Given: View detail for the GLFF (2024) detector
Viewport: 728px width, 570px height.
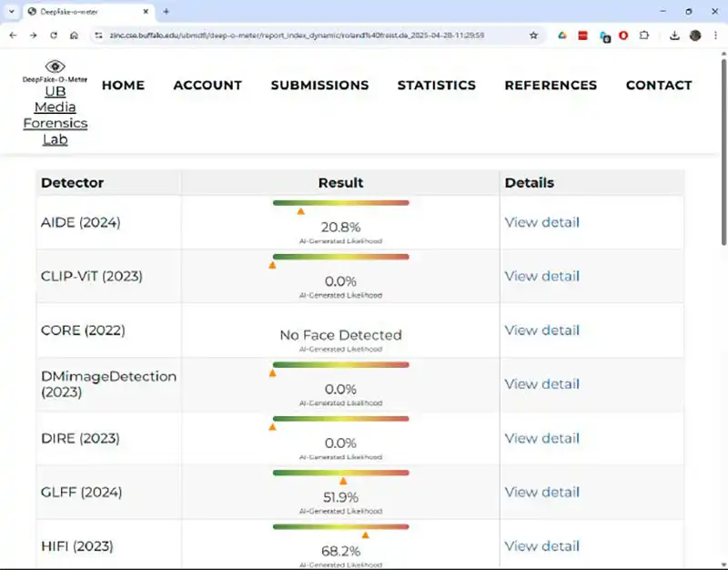Looking at the screenshot, I should point(541,492).
